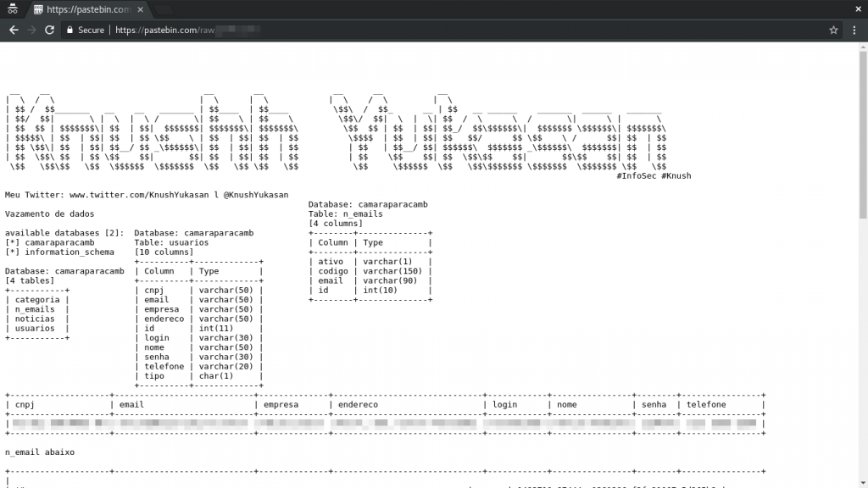
Task: Click 'int(10)' type value
Action: click(x=381, y=290)
